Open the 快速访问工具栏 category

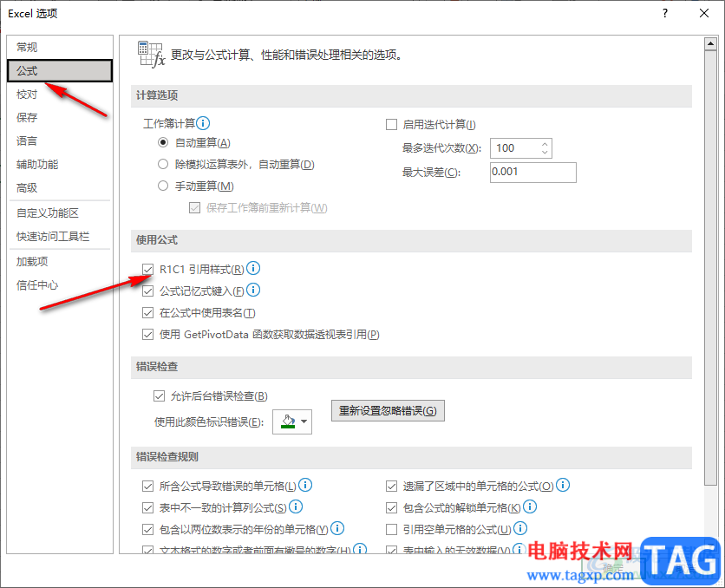(60, 237)
